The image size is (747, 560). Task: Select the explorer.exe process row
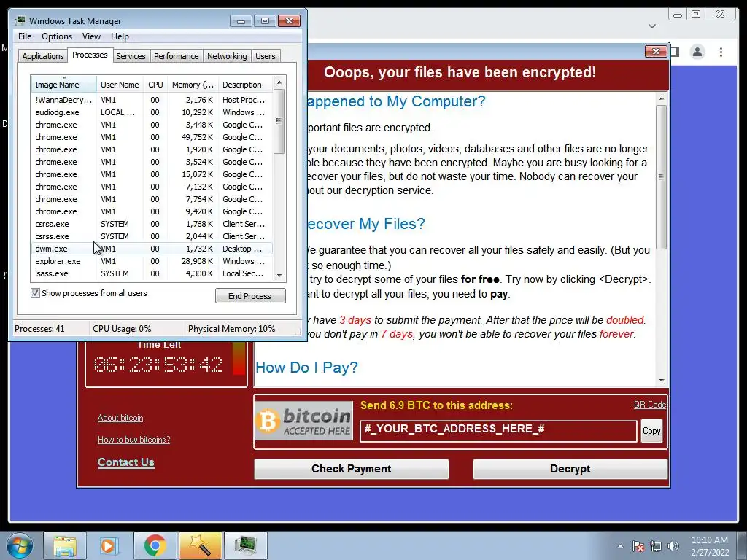tap(152, 261)
